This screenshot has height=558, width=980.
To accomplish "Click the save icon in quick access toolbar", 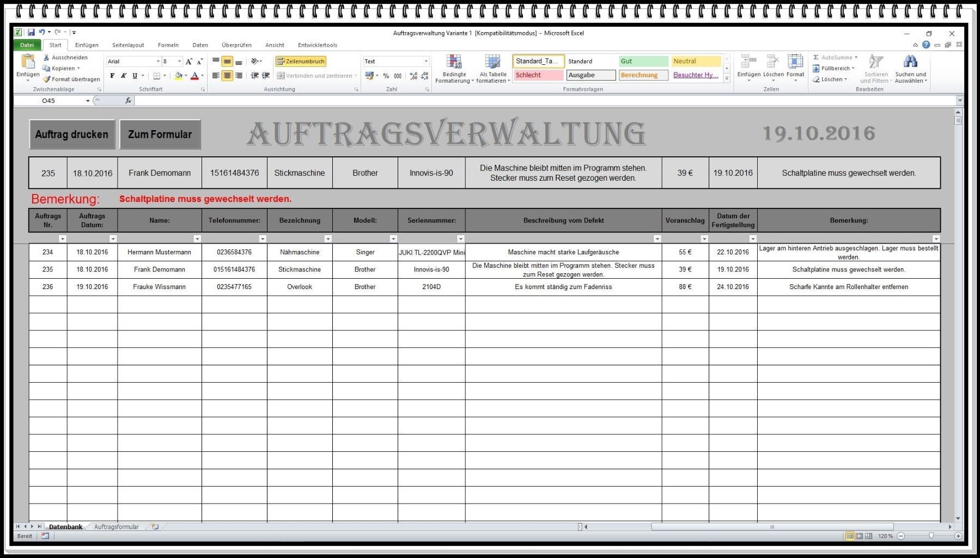I will tap(31, 33).
